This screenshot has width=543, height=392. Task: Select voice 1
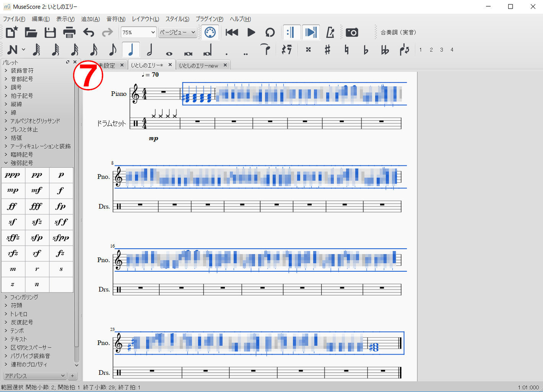point(421,50)
